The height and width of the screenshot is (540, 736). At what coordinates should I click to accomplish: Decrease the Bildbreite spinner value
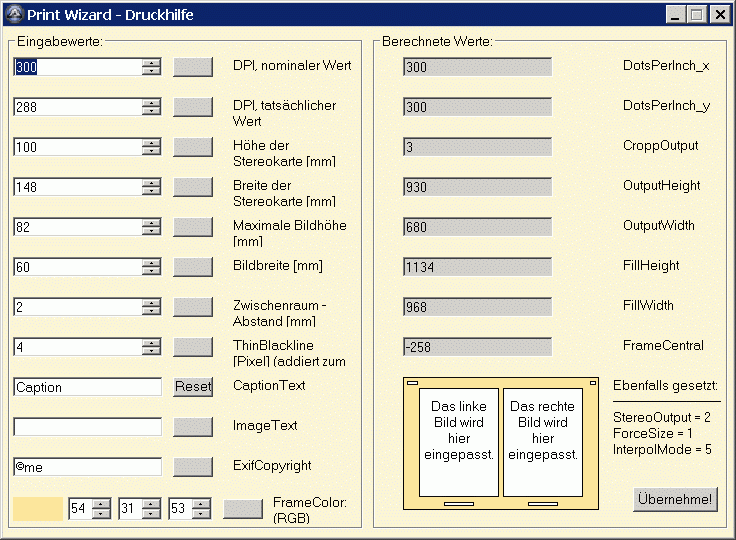click(x=151, y=271)
